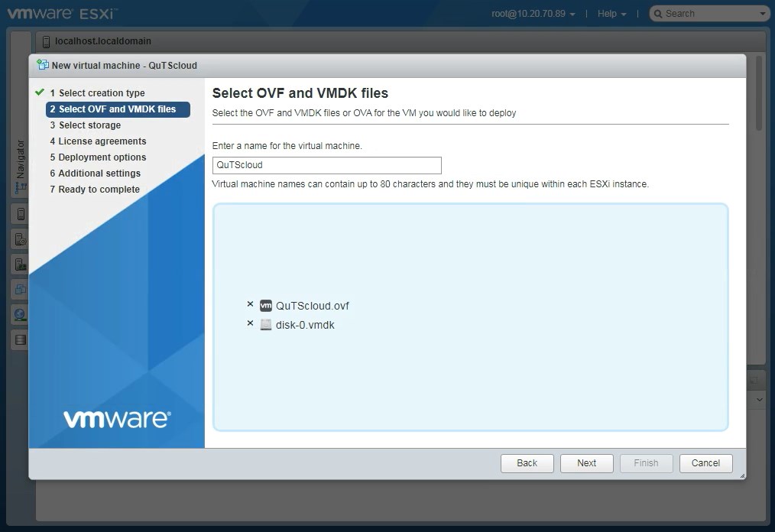Click the QuTScloud.ovf file name
This screenshot has height=532, width=775.
[x=313, y=306]
